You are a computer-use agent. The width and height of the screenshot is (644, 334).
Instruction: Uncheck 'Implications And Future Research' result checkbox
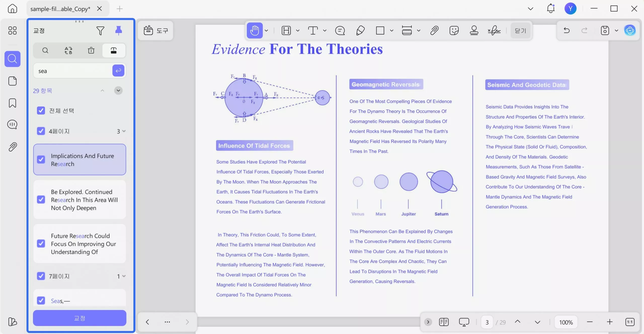[41, 160]
